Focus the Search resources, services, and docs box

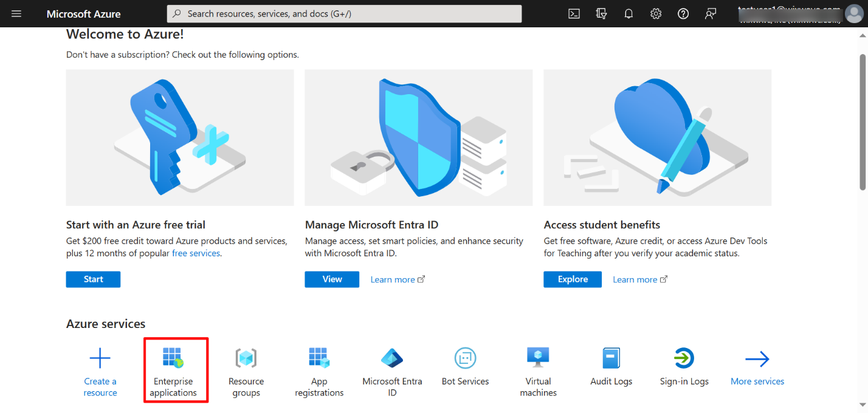[344, 13]
